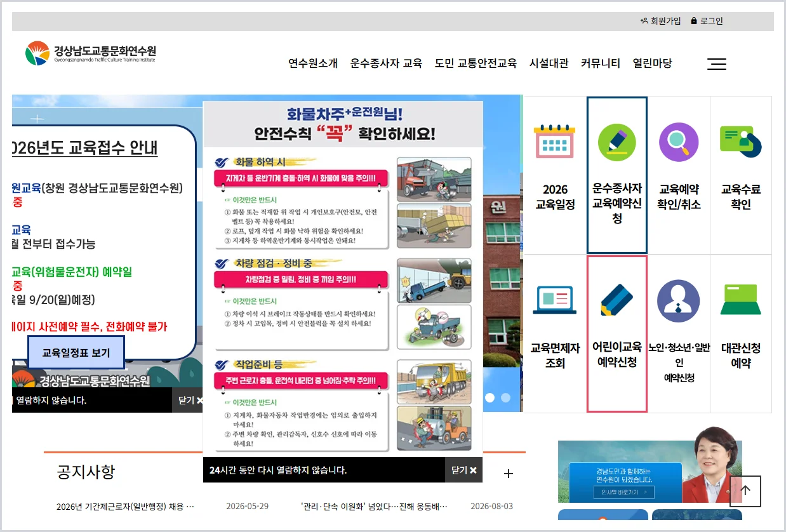Open 교육수료 확인 certificate icon
The height and width of the screenshot is (532, 786).
(741, 141)
